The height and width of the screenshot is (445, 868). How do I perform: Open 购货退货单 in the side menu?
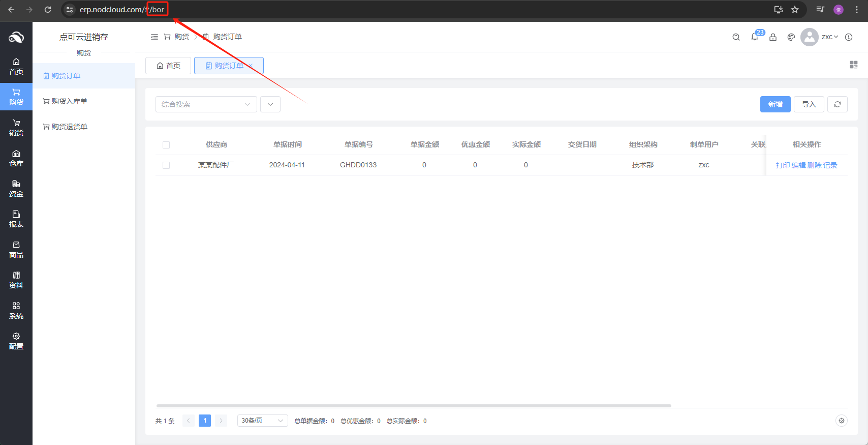pyautogui.click(x=84, y=127)
